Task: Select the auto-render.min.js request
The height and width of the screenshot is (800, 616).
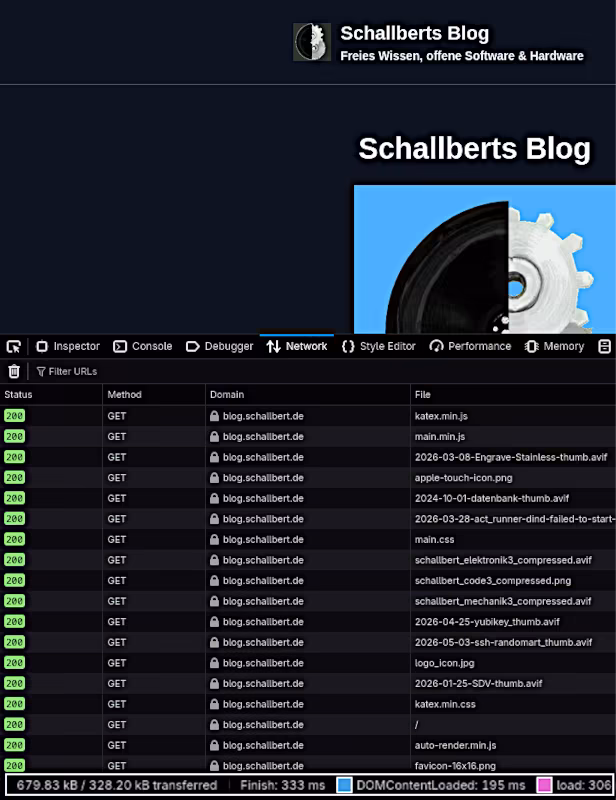Action: point(308,745)
